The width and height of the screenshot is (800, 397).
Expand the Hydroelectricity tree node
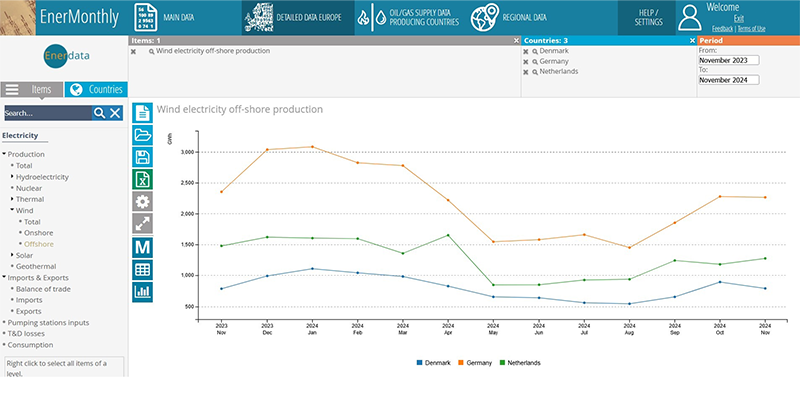point(12,177)
